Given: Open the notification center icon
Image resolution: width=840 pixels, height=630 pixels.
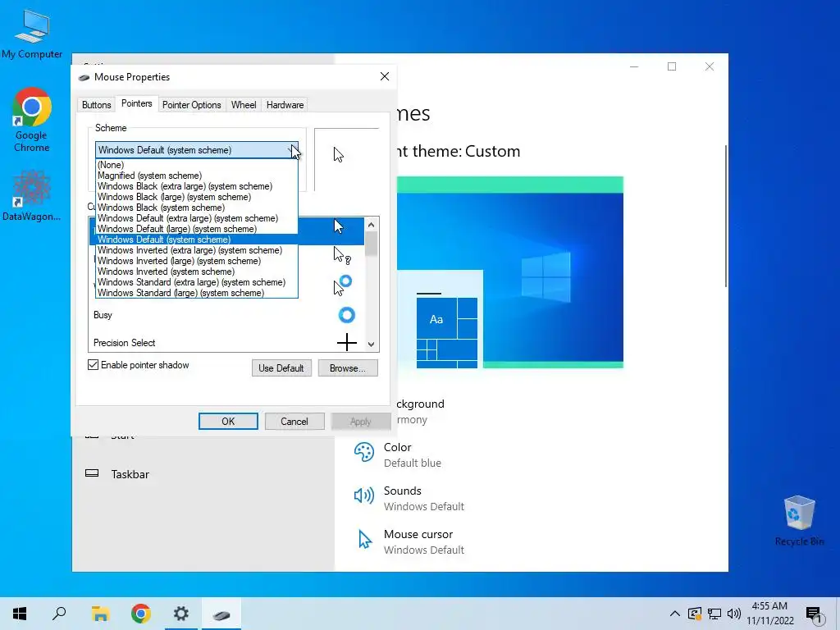Looking at the screenshot, I should click(x=814, y=614).
